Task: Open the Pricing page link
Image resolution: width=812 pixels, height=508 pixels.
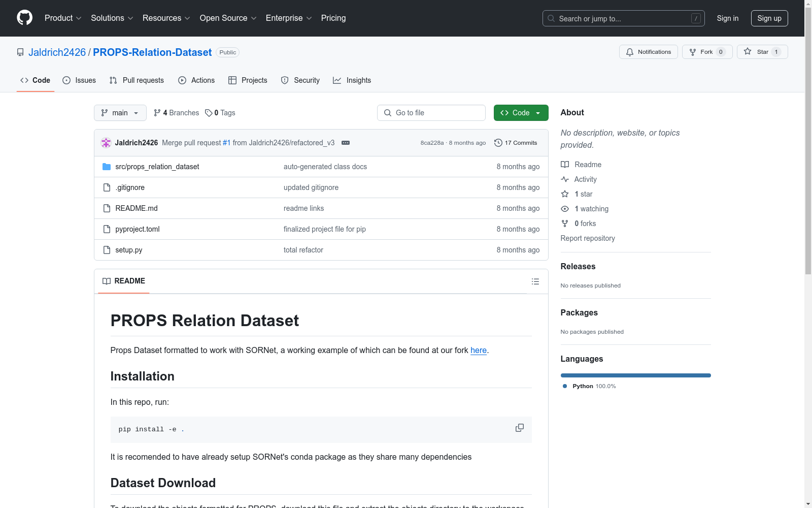Action: coord(333,18)
